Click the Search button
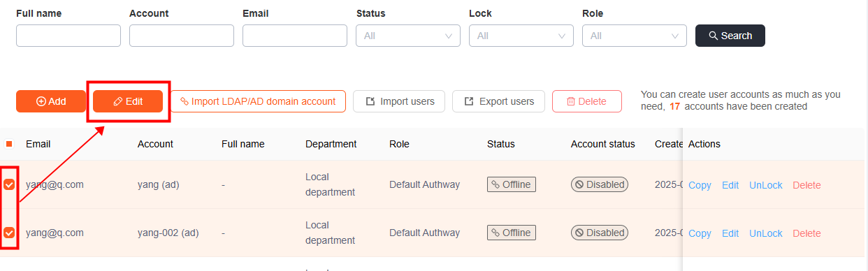Viewport: 868px width, 271px height. (730, 36)
